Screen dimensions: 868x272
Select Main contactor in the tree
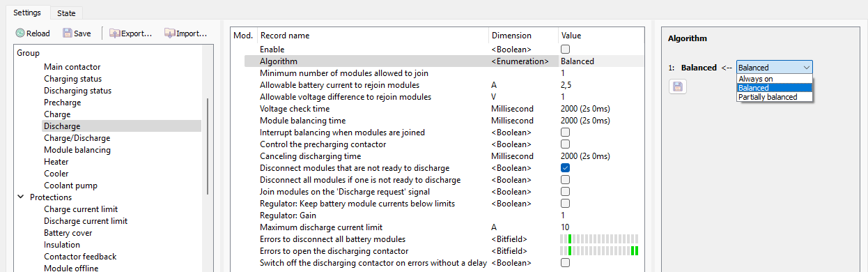click(72, 67)
